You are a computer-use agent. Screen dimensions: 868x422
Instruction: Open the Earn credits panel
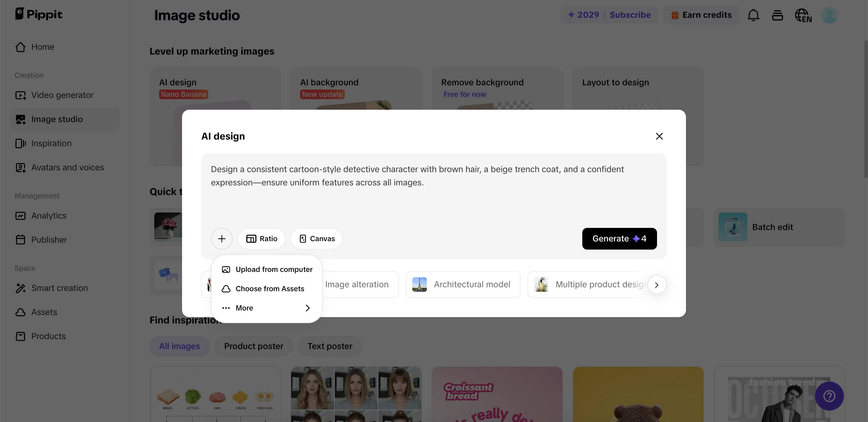pos(700,15)
